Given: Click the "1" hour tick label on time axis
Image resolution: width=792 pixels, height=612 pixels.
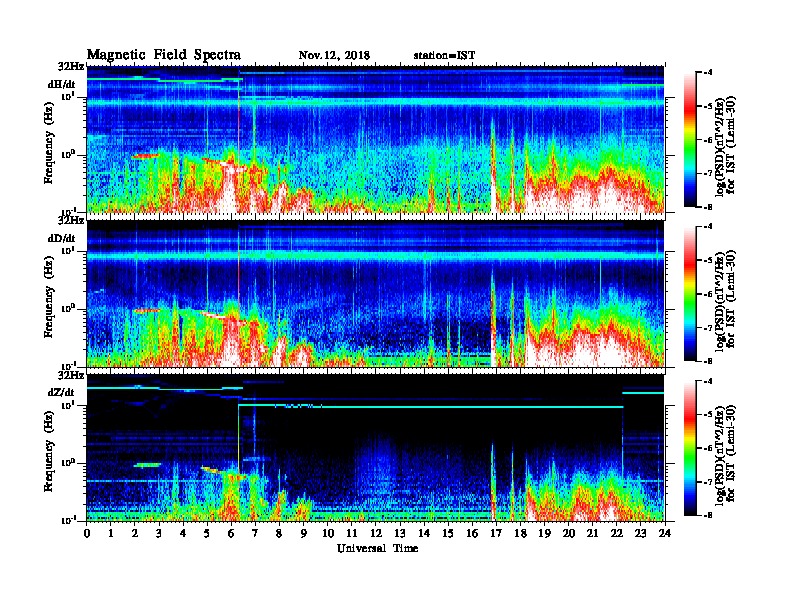Looking at the screenshot, I should coord(111,533).
